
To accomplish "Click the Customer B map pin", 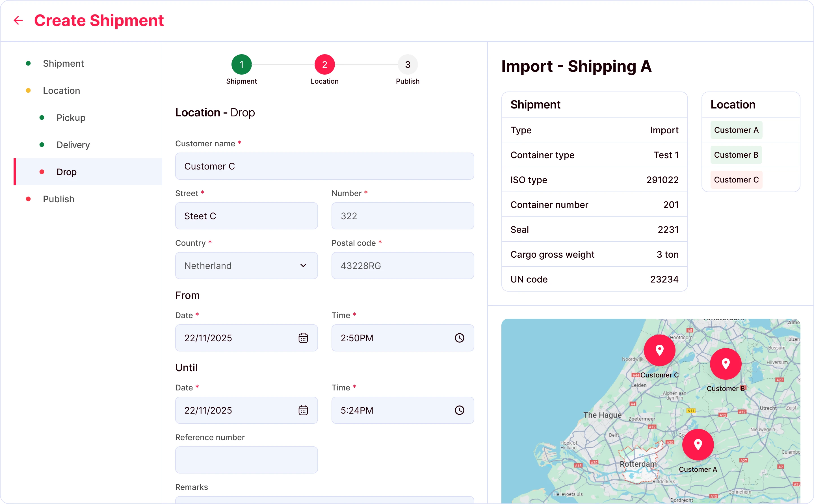I will (725, 364).
